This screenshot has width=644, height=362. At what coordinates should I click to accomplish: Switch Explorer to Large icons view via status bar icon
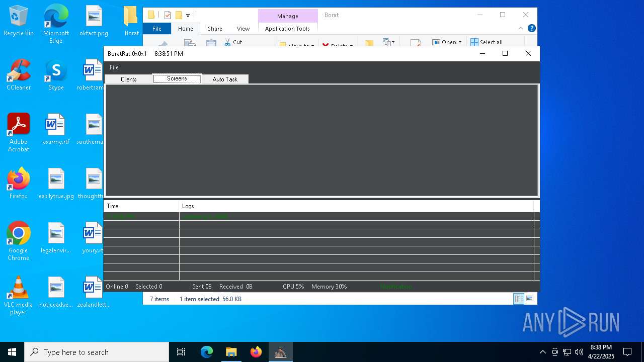pyautogui.click(x=530, y=299)
